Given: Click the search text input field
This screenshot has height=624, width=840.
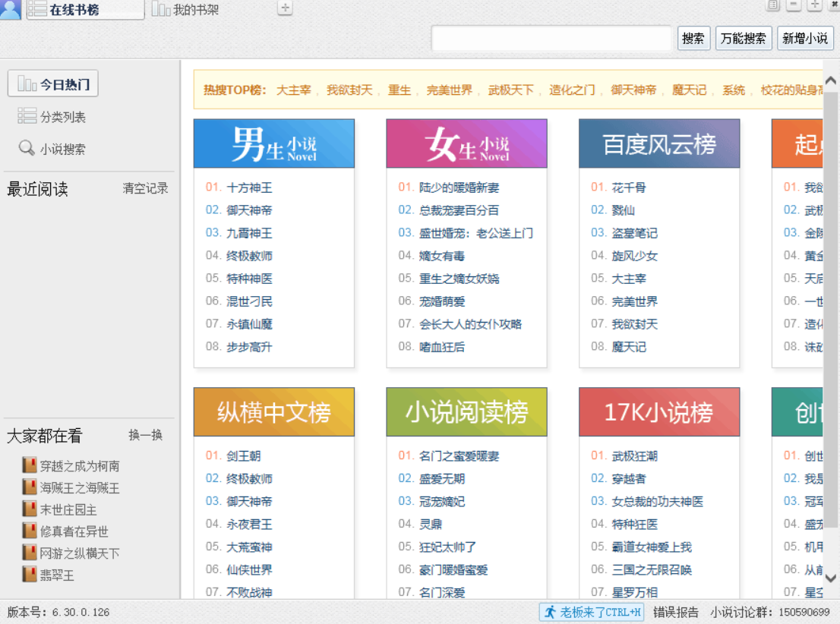Looking at the screenshot, I should tap(551, 38).
